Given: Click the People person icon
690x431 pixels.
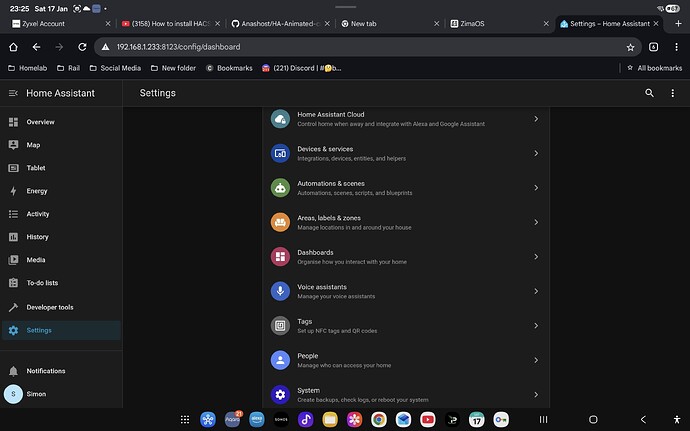Looking at the screenshot, I should (280, 360).
